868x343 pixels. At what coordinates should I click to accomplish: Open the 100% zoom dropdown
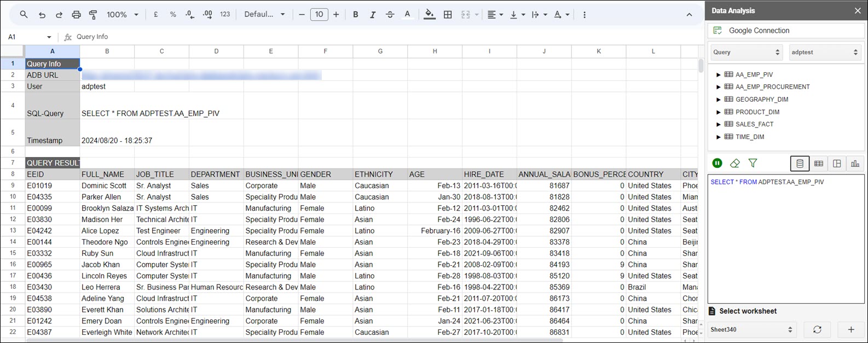123,15
